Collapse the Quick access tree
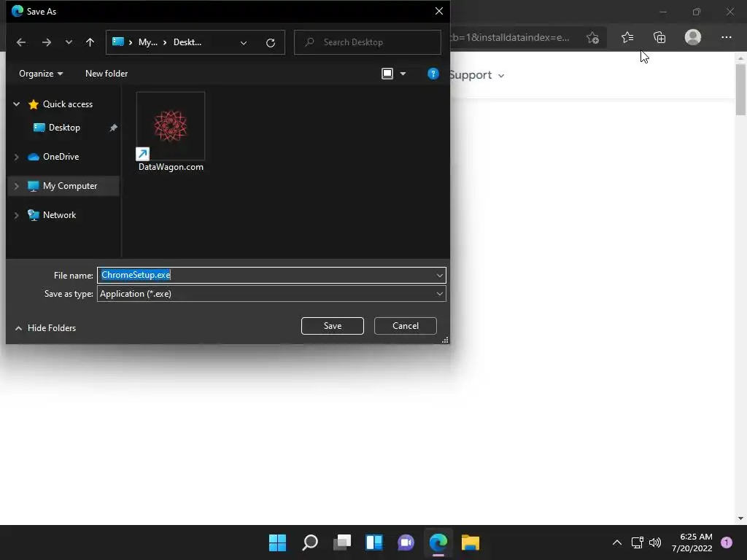Image resolution: width=747 pixels, height=560 pixels. click(x=16, y=104)
